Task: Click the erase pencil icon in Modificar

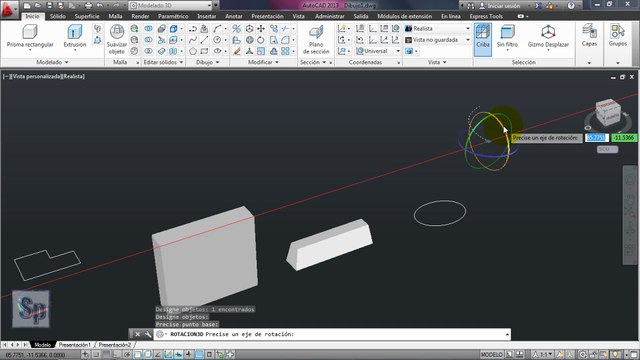Action: click(x=237, y=51)
